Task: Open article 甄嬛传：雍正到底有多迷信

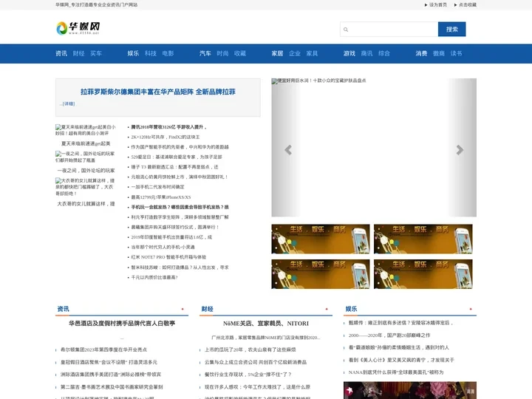Action: point(401,323)
